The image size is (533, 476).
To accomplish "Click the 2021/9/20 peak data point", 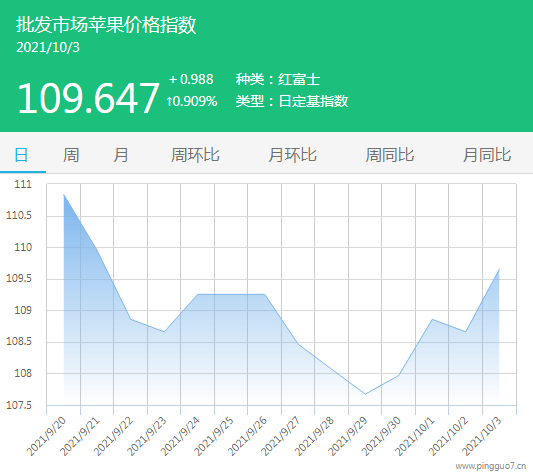I will pyautogui.click(x=64, y=194).
